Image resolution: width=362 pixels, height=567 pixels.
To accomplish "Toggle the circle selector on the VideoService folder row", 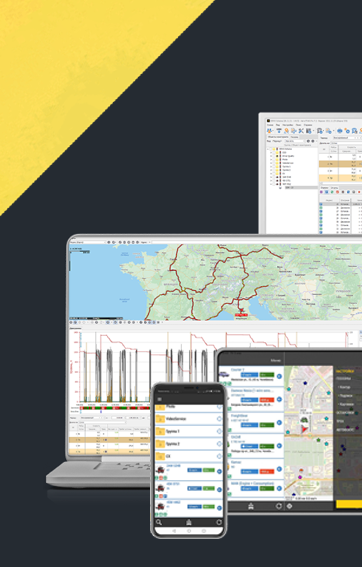I will coord(219,419).
